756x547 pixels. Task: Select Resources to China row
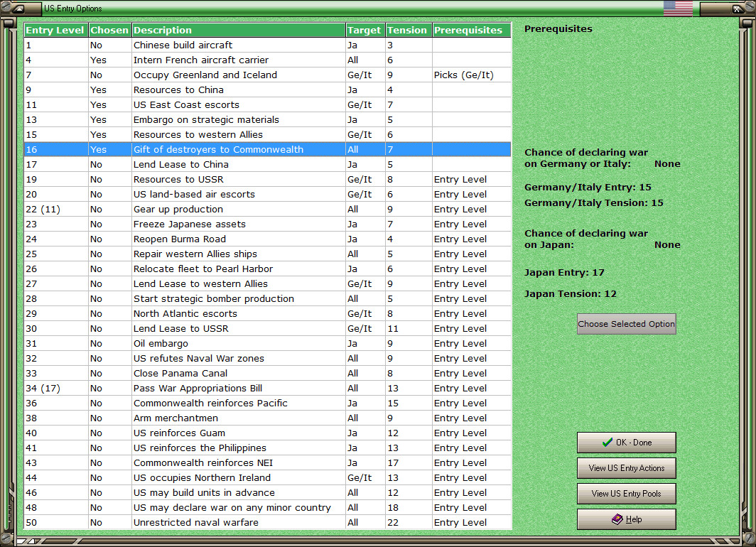point(268,90)
